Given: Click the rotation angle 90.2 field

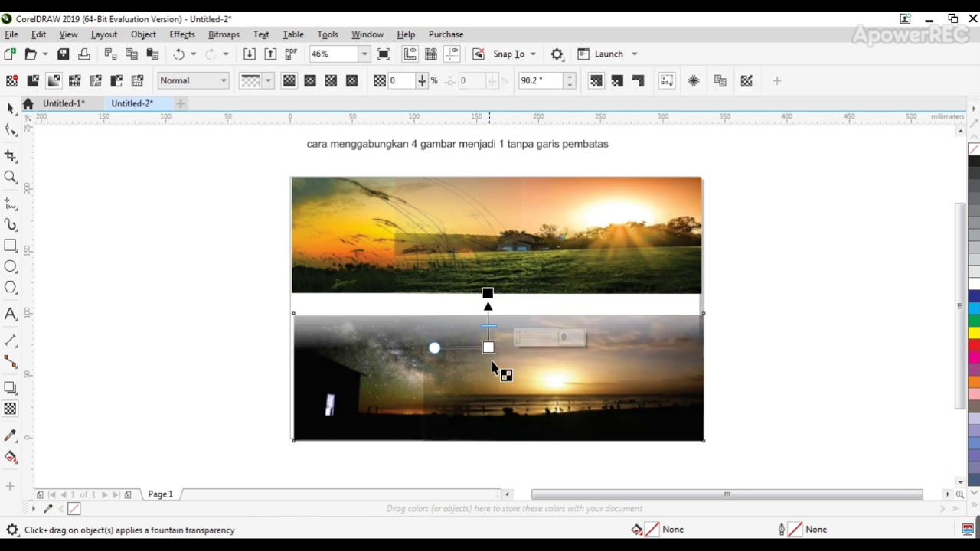Looking at the screenshot, I should (541, 80).
